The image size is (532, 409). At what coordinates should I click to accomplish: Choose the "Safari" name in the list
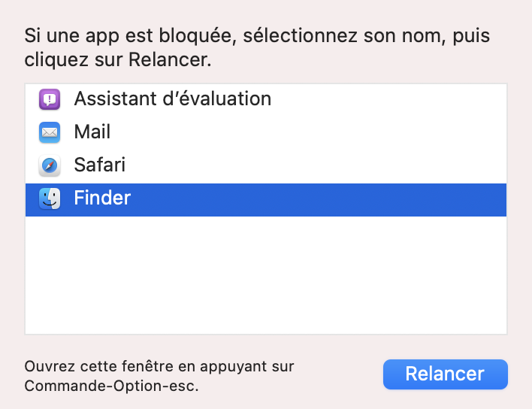coord(99,165)
